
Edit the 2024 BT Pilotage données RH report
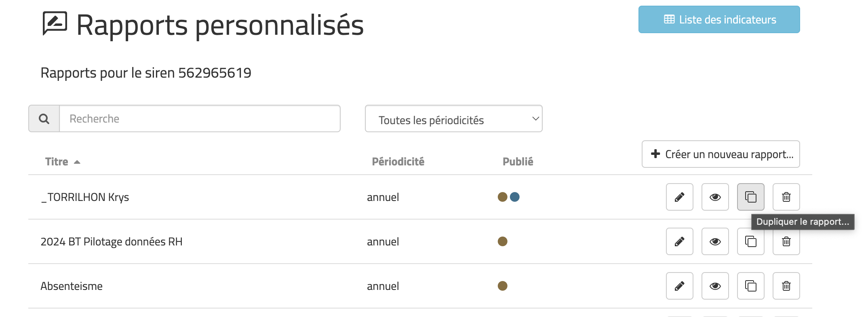pos(679,241)
